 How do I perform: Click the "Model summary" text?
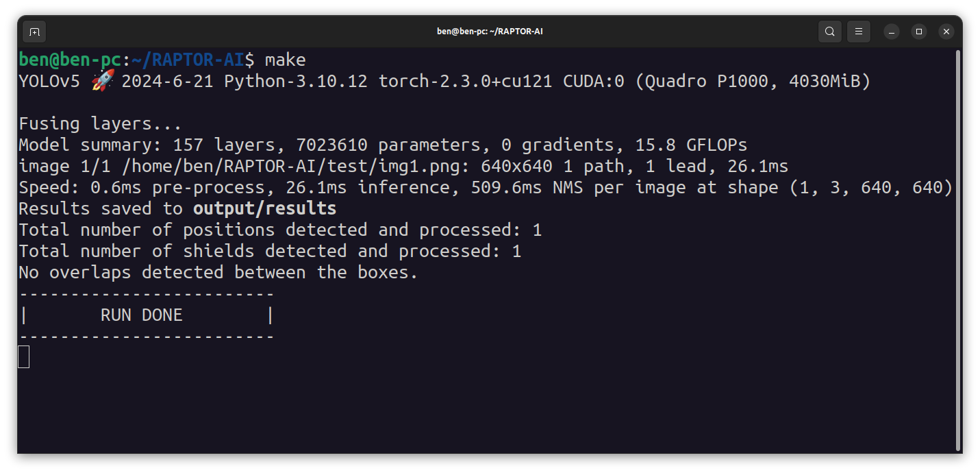(90, 145)
